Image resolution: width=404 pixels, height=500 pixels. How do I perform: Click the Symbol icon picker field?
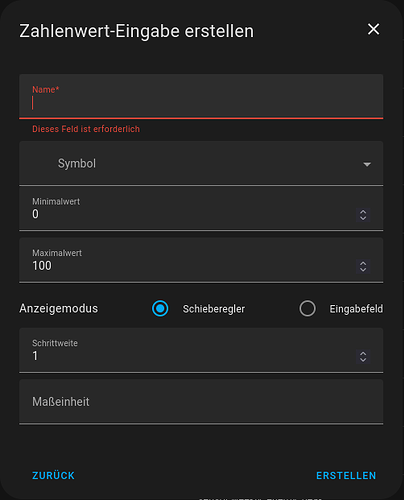201,163
